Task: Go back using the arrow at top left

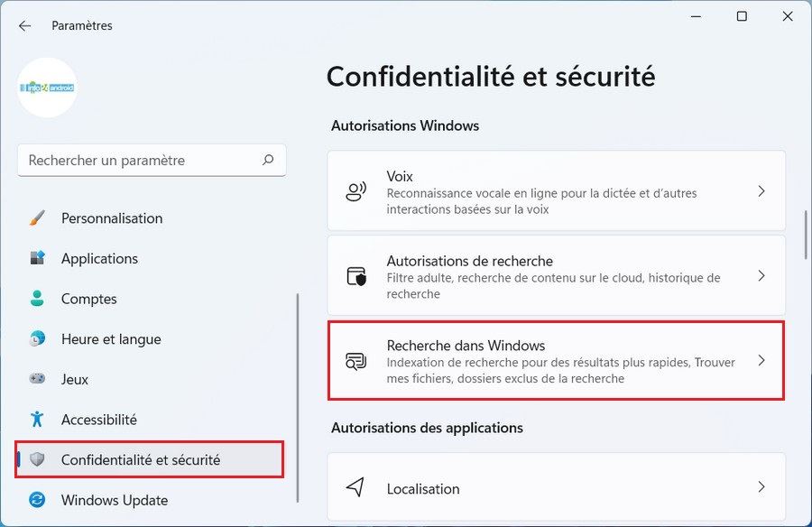Action: (x=23, y=25)
